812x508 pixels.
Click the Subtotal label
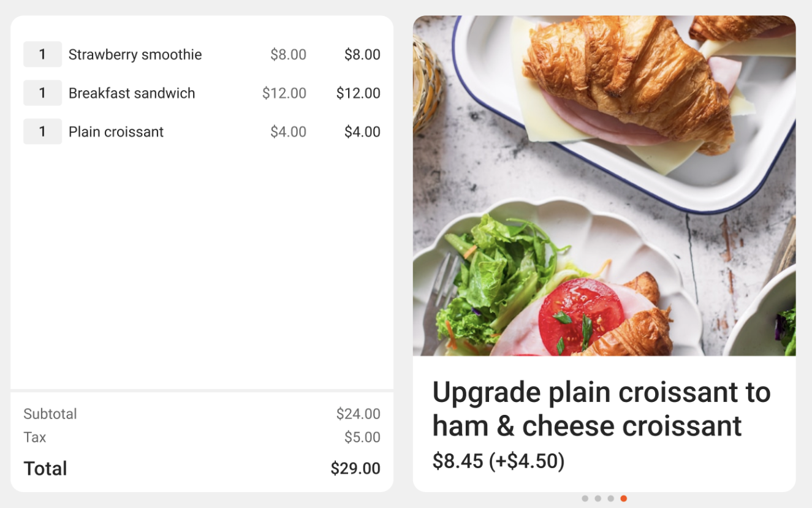50,414
